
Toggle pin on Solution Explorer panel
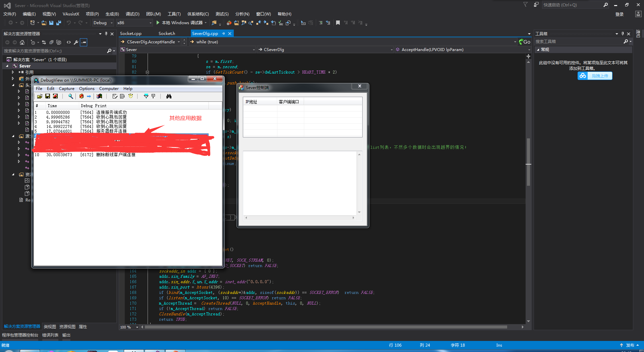coord(106,34)
